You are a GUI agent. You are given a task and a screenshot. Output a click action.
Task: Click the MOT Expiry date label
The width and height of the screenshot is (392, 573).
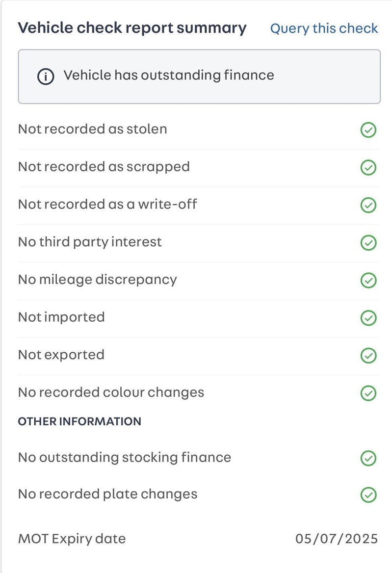point(72,539)
